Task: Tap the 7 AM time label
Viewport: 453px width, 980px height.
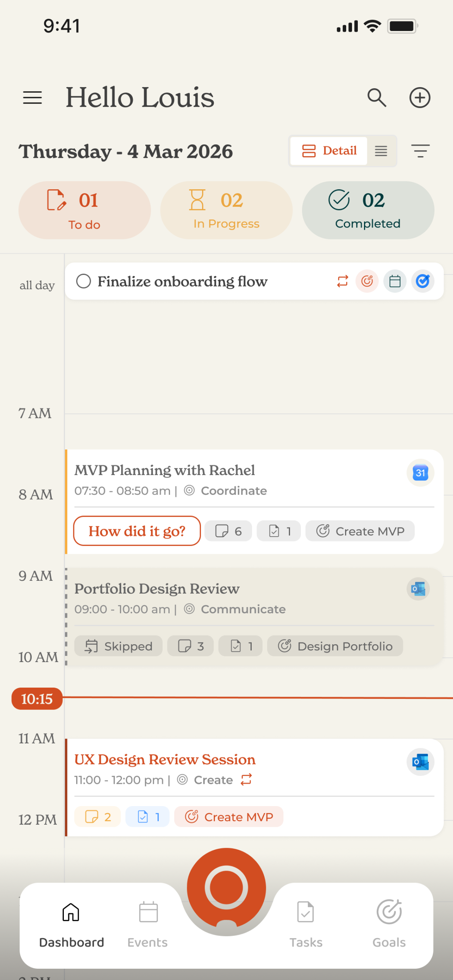Action: point(35,413)
